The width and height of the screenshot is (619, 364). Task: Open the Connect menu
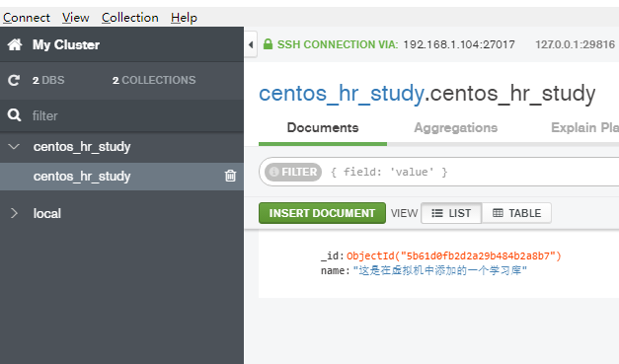click(27, 18)
